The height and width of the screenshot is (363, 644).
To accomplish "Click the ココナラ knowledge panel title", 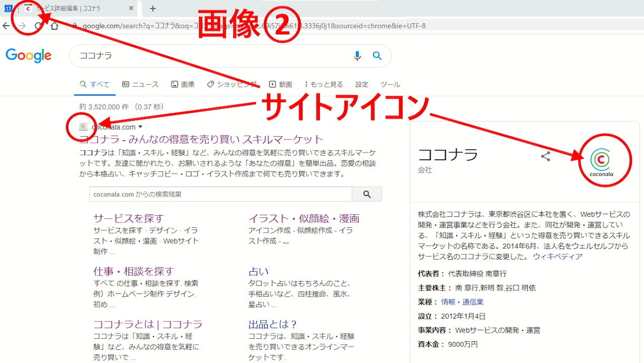I will click(448, 155).
